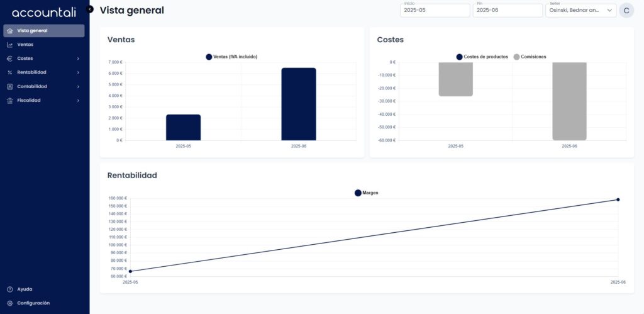Click the question mark Ayuda icon
The height and width of the screenshot is (314, 644).
(x=10, y=289)
